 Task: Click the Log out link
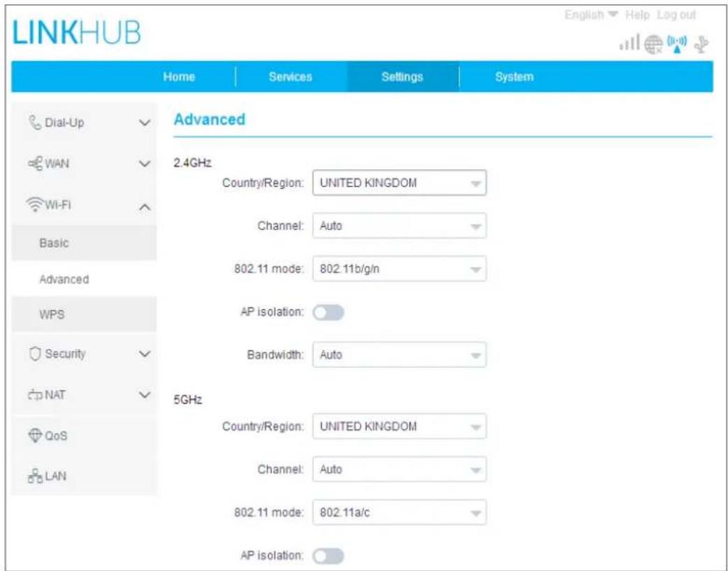pyautogui.click(x=676, y=15)
